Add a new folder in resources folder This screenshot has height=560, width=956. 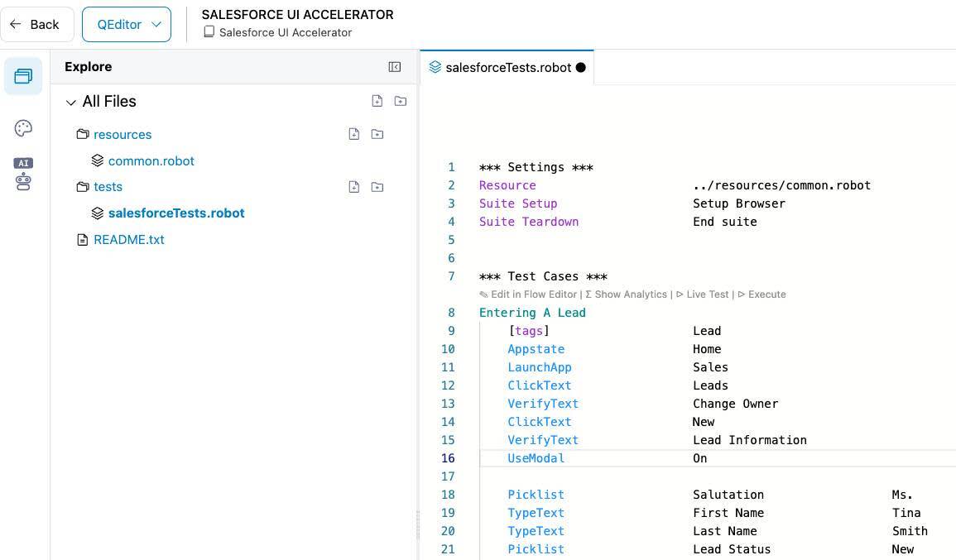point(377,134)
